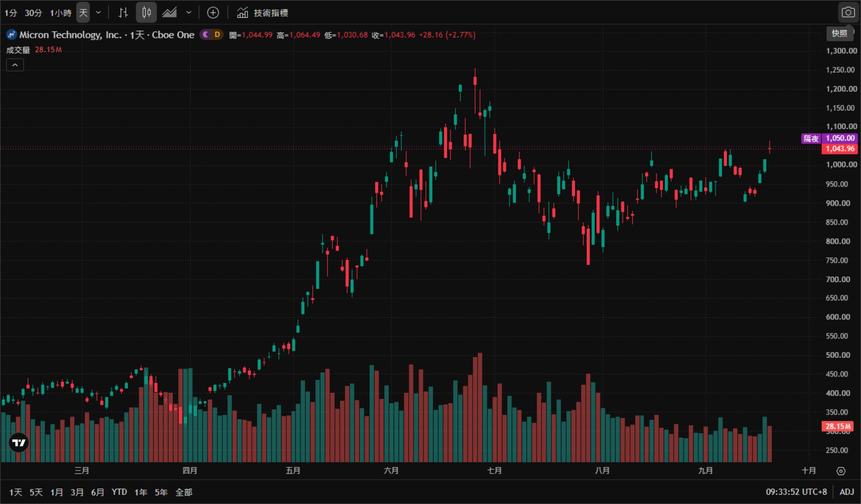Screen dimensions: 861x504
Task: Select candlestick chart style icon
Action: click(146, 13)
